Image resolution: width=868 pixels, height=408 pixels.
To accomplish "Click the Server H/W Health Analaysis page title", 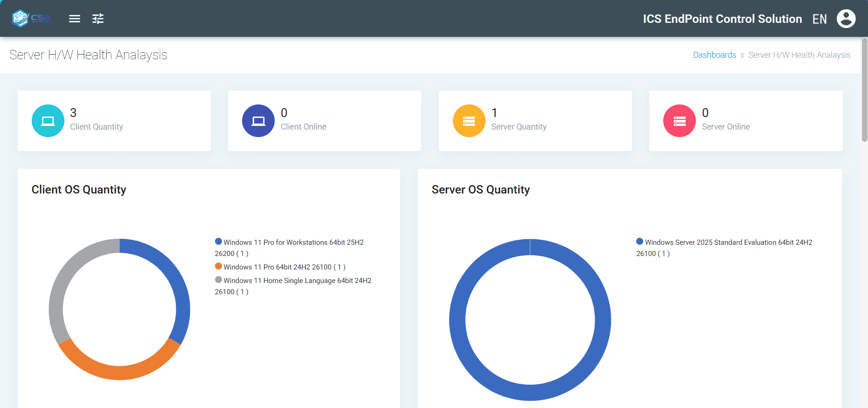I will point(88,55).
